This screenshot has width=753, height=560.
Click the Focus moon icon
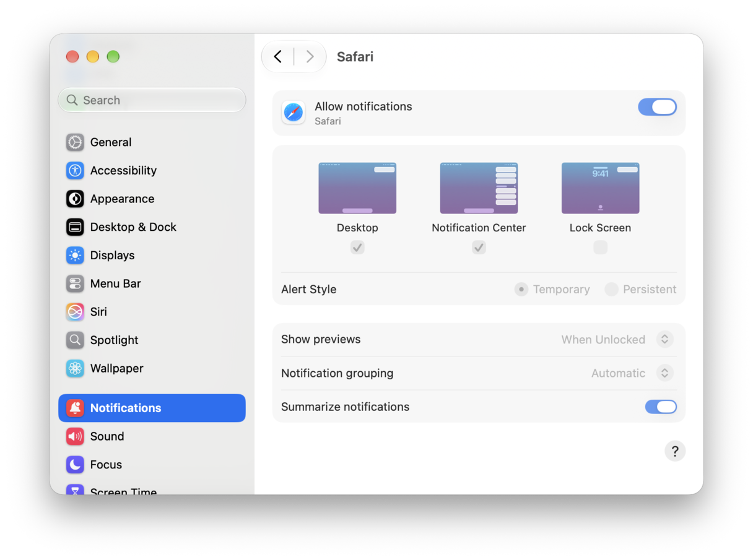point(75,465)
